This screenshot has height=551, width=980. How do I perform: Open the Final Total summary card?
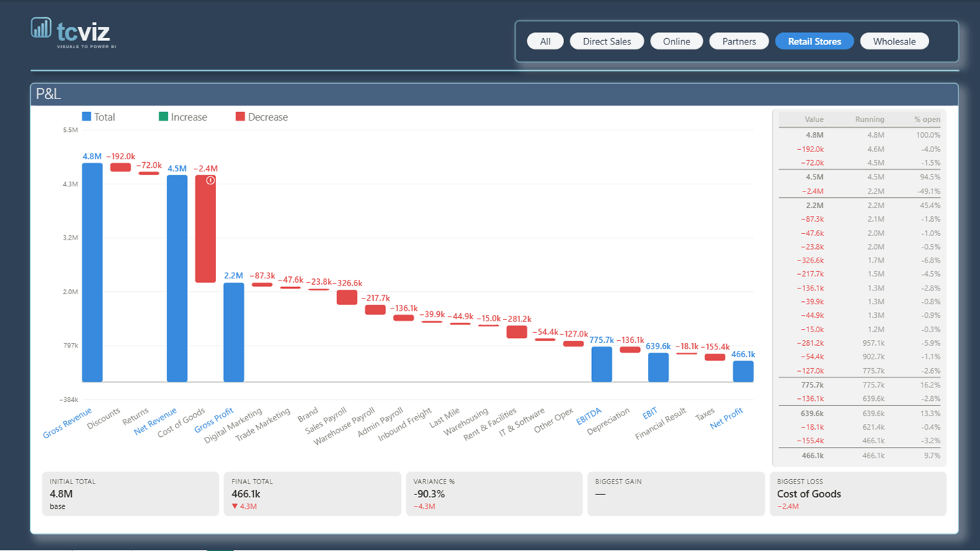tap(312, 494)
